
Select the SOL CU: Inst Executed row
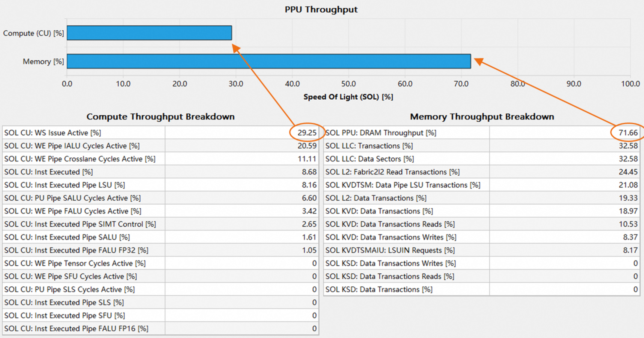point(48,172)
